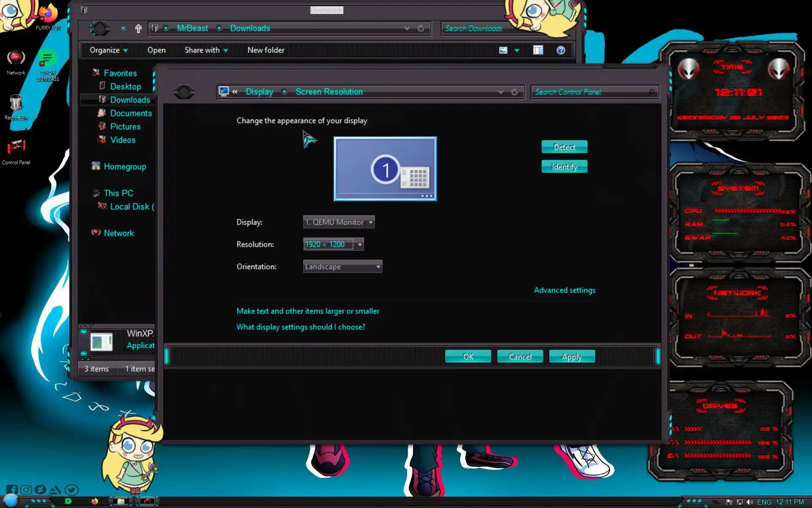Click the Search Control Panel field
The height and width of the screenshot is (508, 812).
pyautogui.click(x=590, y=92)
